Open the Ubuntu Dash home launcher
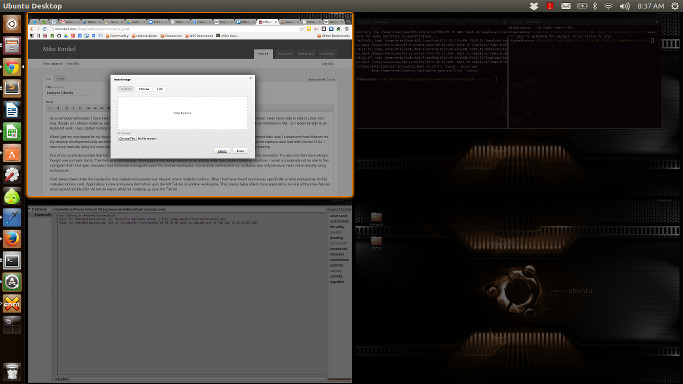The width and height of the screenshot is (683, 384). point(12,24)
